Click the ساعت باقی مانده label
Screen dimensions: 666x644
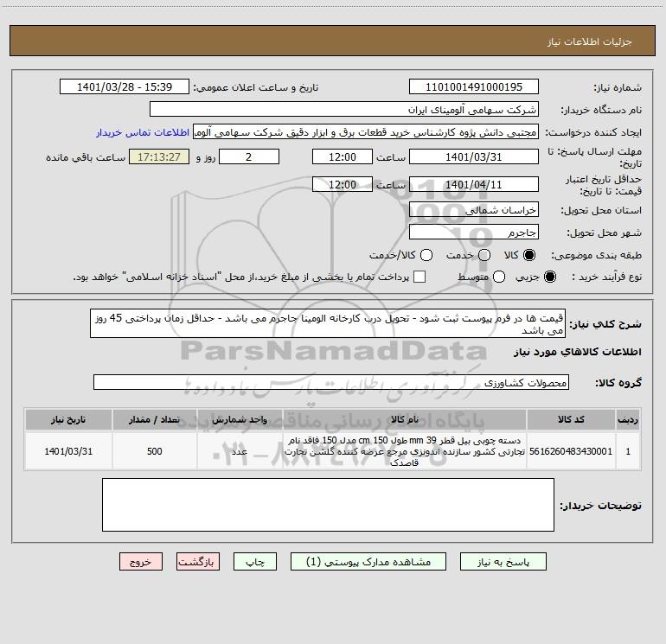click(86, 157)
